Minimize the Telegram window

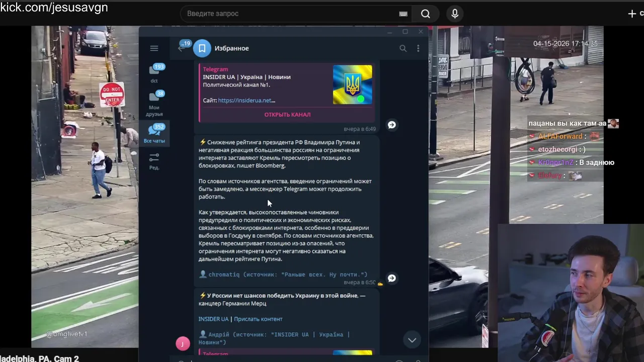389,32
